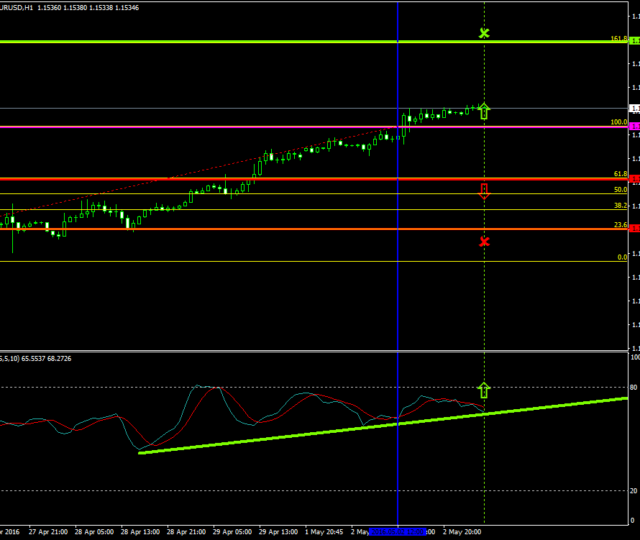Select the 50.0 Fibonacci level label
The width and height of the screenshot is (640, 540).
click(x=620, y=189)
